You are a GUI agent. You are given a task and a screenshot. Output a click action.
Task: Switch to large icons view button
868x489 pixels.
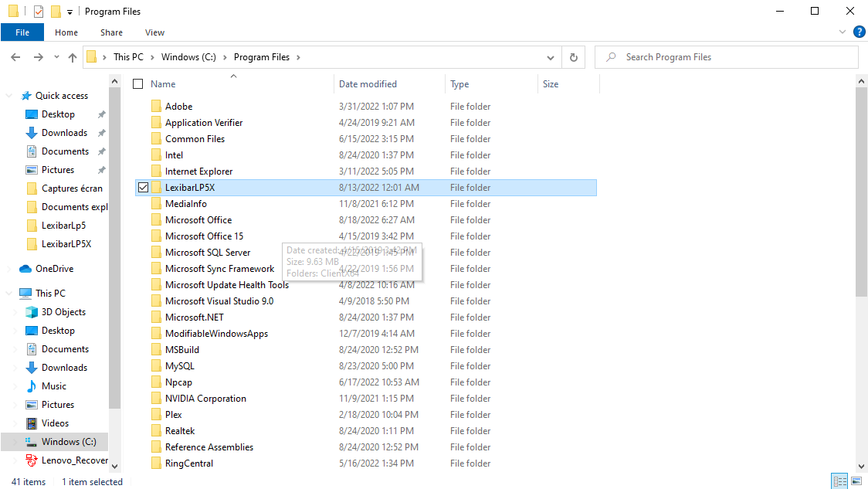(856, 481)
